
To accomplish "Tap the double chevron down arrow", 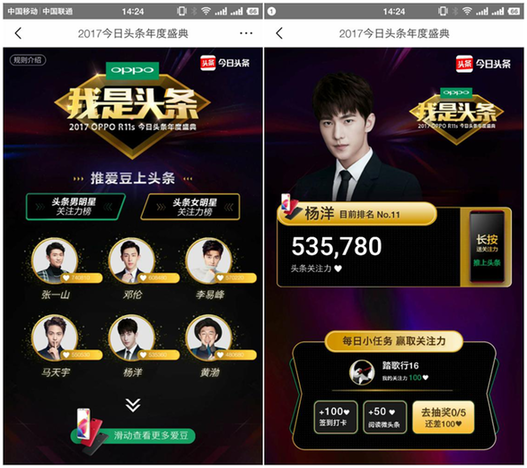I will [133, 405].
